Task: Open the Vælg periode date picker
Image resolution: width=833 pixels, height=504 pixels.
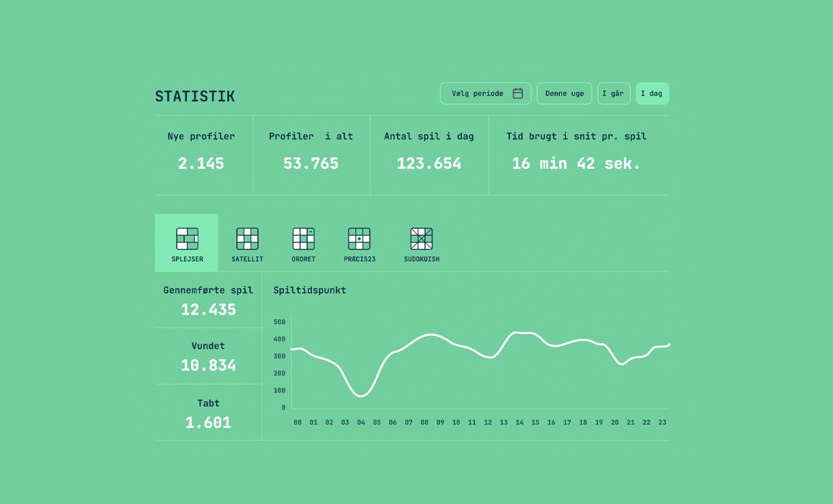Action: [x=485, y=94]
